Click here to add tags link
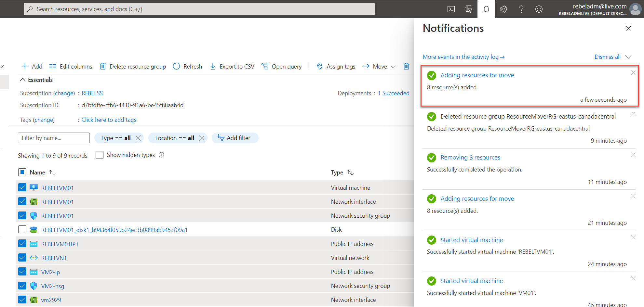The image size is (644, 307). (109, 120)
